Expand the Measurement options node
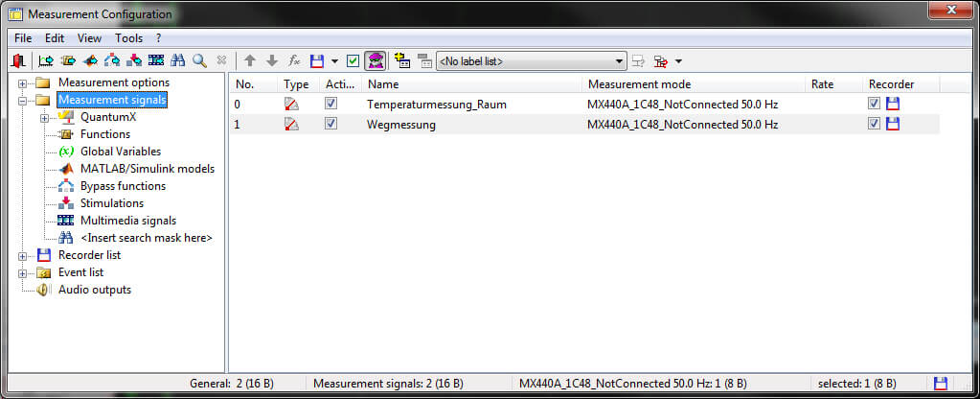 pos(23,83)
